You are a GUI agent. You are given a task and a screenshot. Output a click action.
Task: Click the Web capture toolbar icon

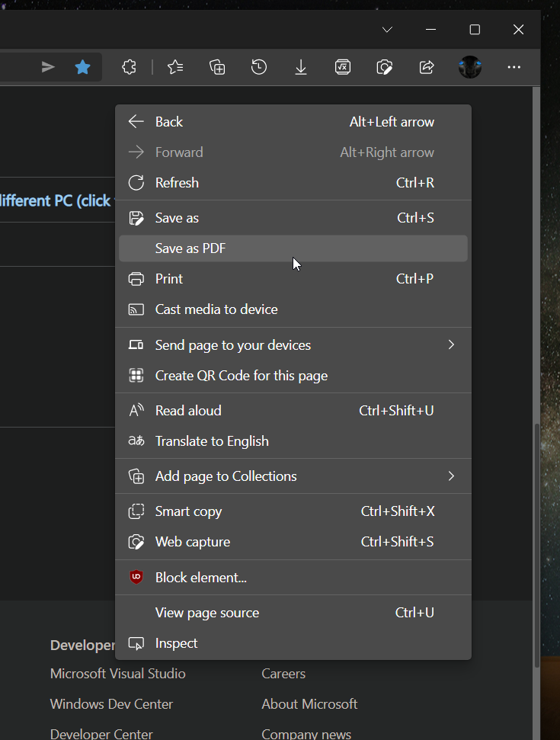click(x=385, y=68)
